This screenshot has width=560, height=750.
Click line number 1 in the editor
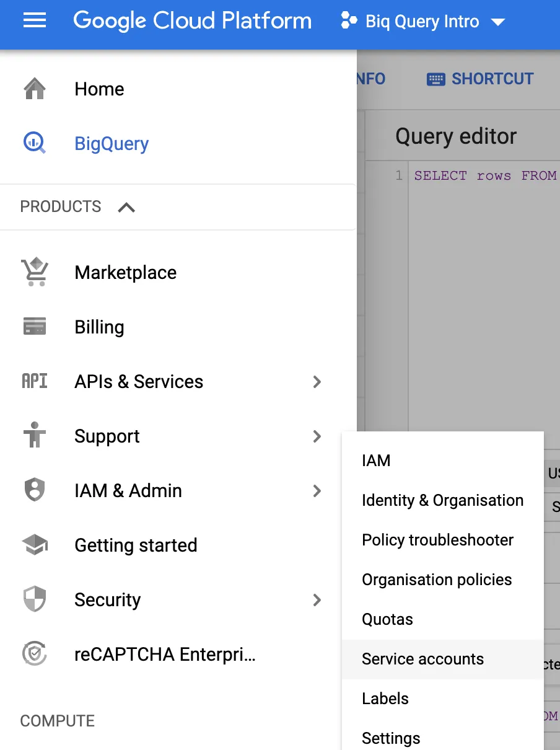pyautogui.click(x=400, y=175)
